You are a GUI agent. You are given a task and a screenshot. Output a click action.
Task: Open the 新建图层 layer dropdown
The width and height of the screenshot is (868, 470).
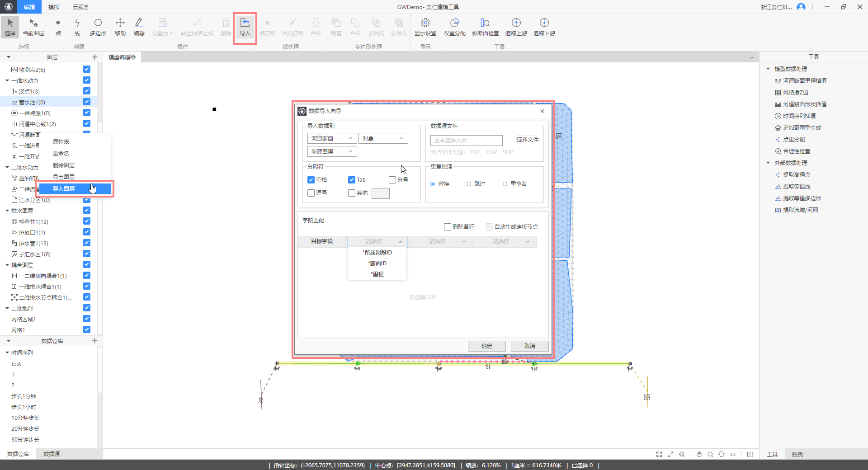point(332,152)
